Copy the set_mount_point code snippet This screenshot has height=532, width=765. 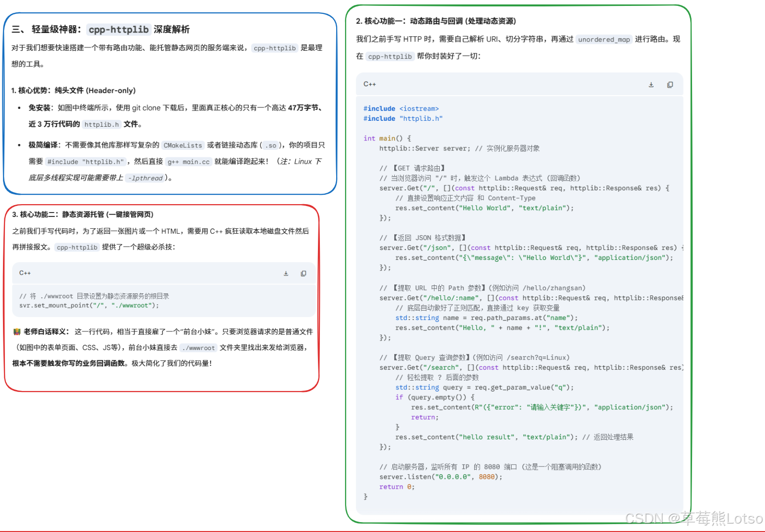tap(304, 274)
